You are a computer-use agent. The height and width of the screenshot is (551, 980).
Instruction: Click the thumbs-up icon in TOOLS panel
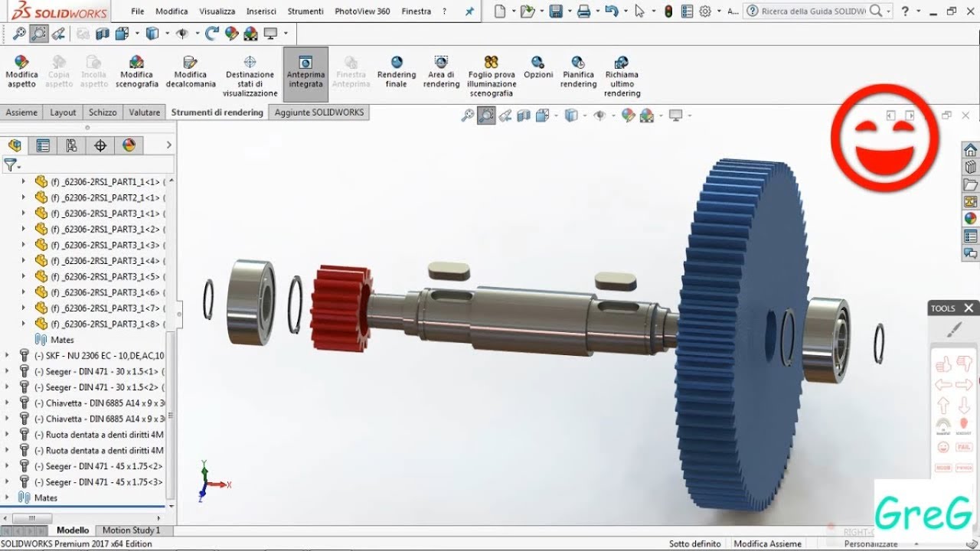(x=943, y=364)
